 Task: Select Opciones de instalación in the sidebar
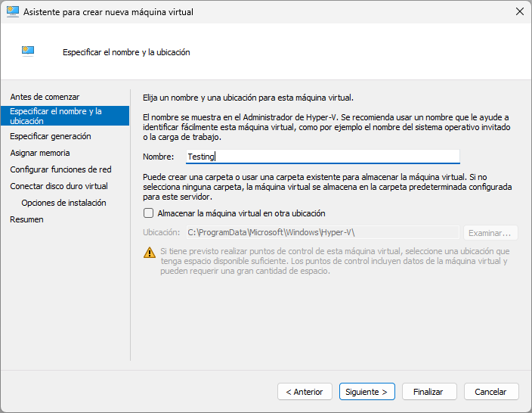pos(63,203)
